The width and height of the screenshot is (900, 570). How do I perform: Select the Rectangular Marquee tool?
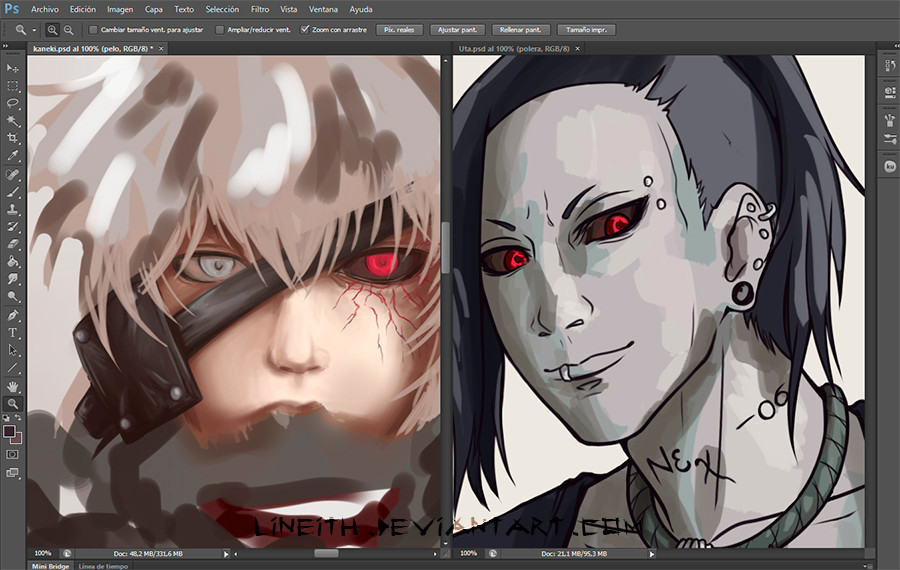13,86
